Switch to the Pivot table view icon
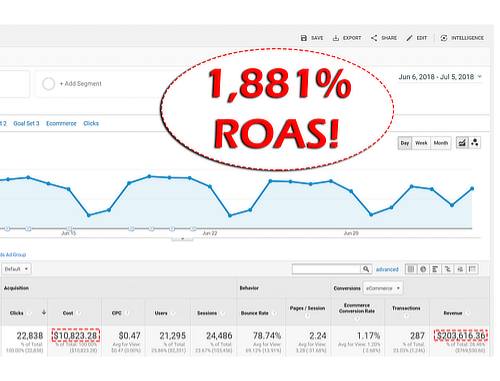 (x=472, y=269)
